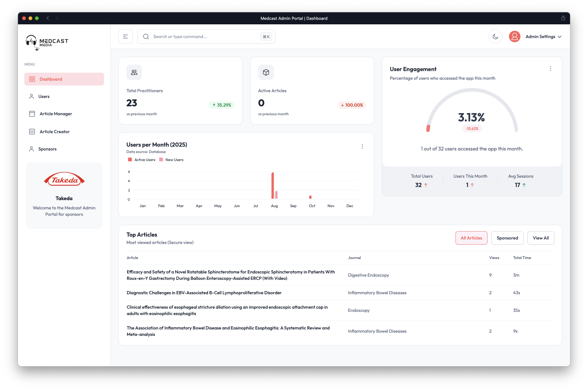Focus the Search or type command field
The height and width of the screenshot is (390, 588).
coord(206,37)
